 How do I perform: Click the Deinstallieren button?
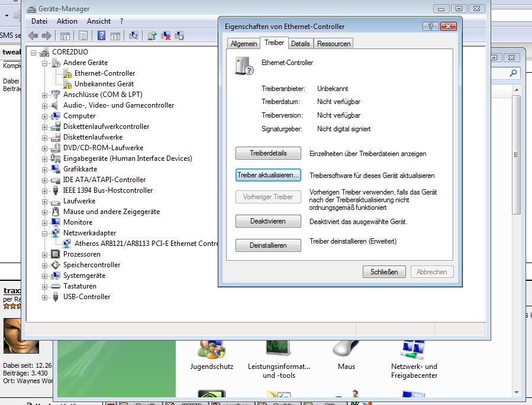(x=268, y=245)
